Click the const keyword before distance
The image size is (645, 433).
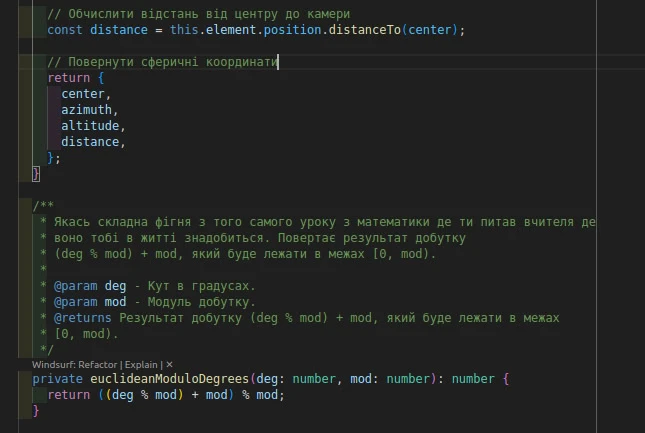(x=65, y=29)
